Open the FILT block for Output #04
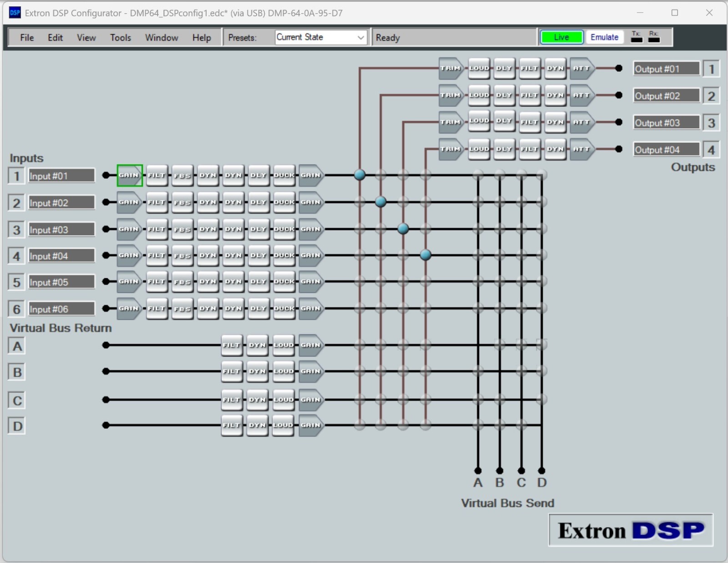728x563 pixels. (530, 149)
